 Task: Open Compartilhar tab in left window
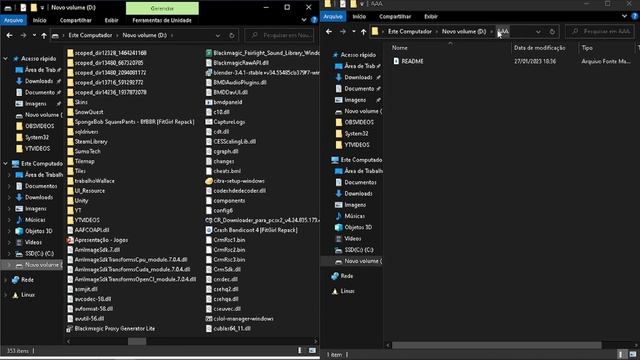click(76, 20)
